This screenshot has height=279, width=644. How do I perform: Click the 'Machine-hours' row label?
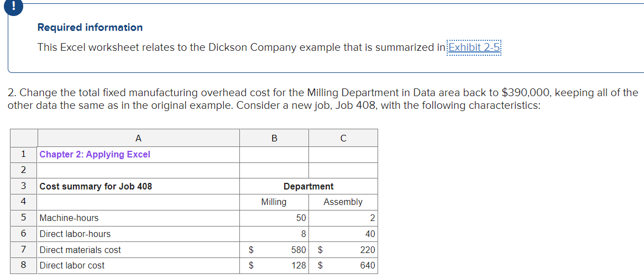pyautogui.click(x=138, y=218)
